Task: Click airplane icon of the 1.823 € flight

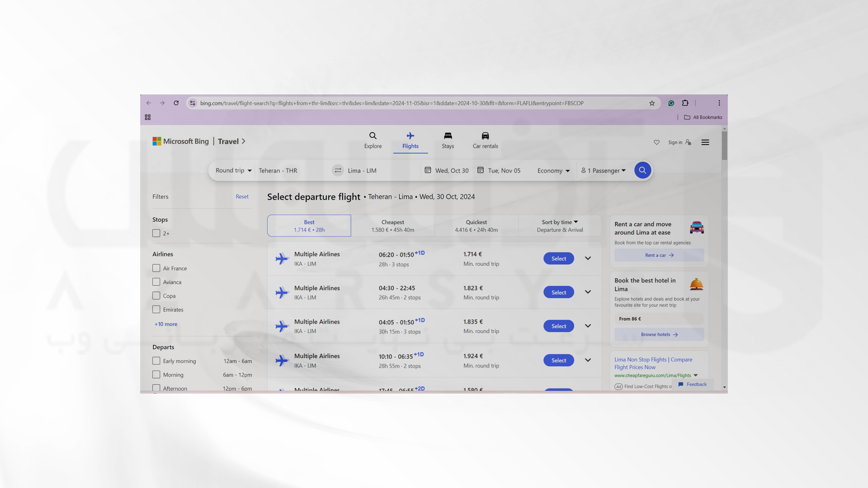Action: coord(282,292)
